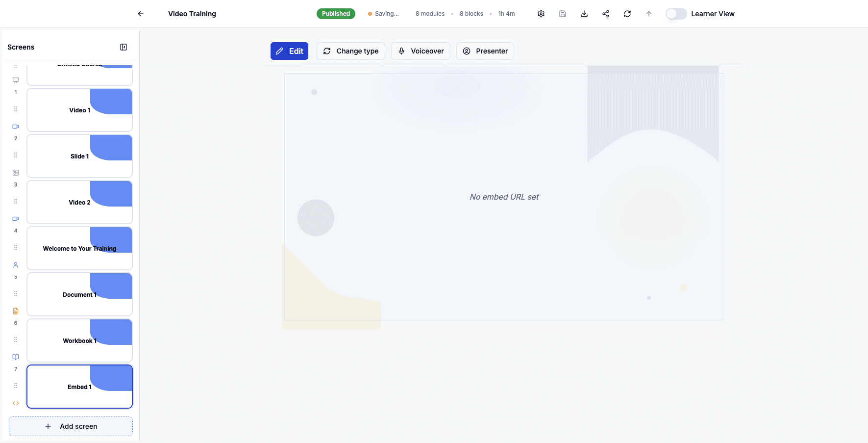Click the Edit button

coord(289,51)
